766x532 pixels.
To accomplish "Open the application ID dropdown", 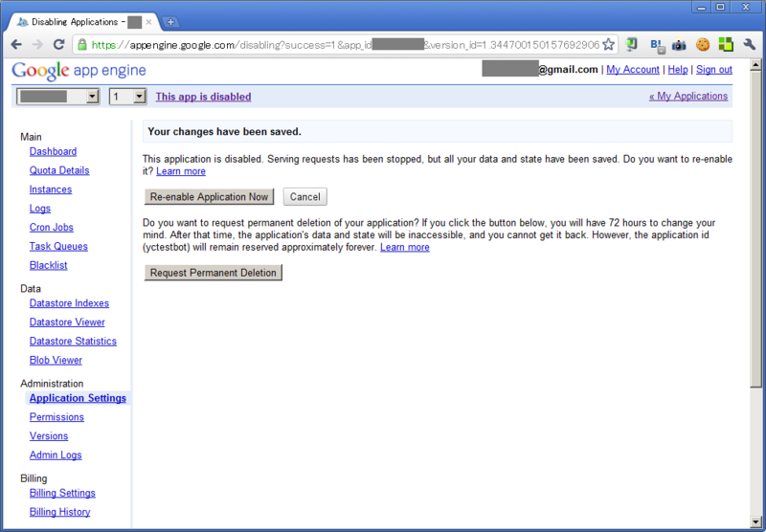I will click(x=58, y=97).
